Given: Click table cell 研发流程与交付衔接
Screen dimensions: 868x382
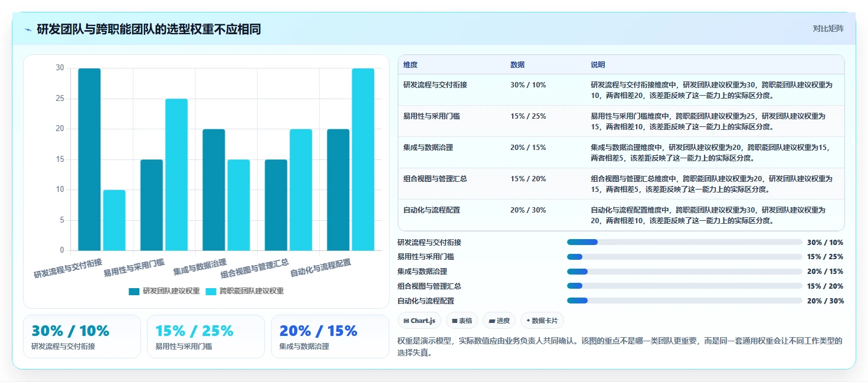Looking at the screenshot, I should 435,85.
